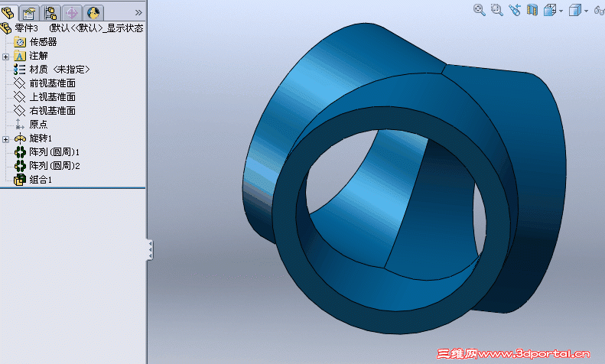605x364 pixels.
Task: Click the Display Style icon
Action: 575,10
